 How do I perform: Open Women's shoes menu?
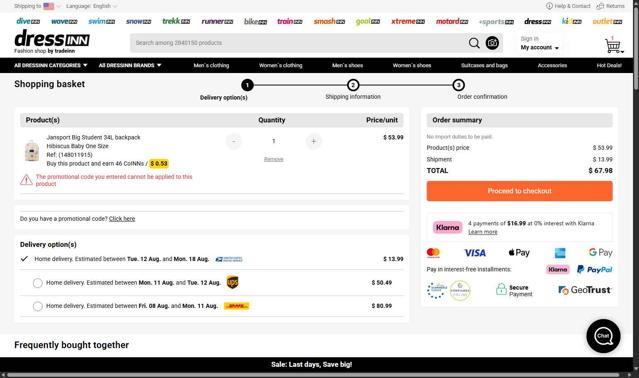tap(412, 65)
